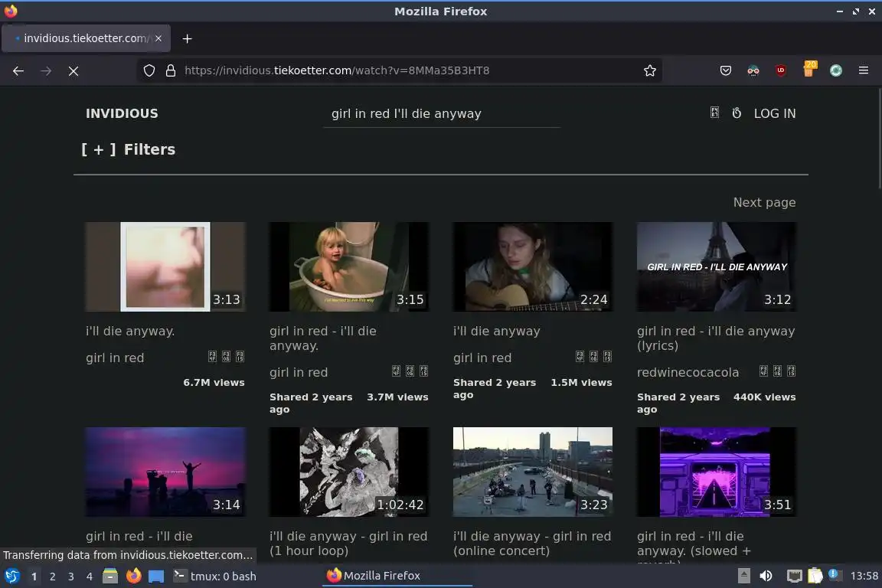Switch to workspace 3 in taskbar

[71, 577]
